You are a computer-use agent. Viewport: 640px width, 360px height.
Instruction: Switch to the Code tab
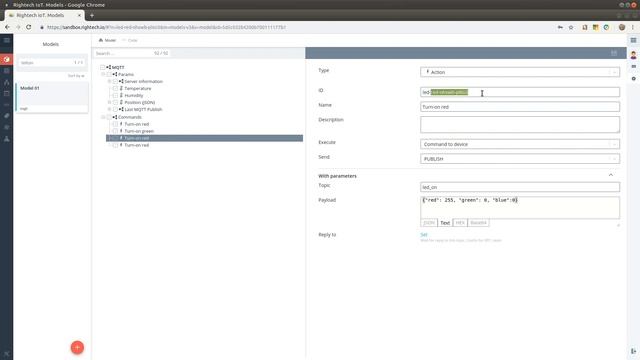130,40
